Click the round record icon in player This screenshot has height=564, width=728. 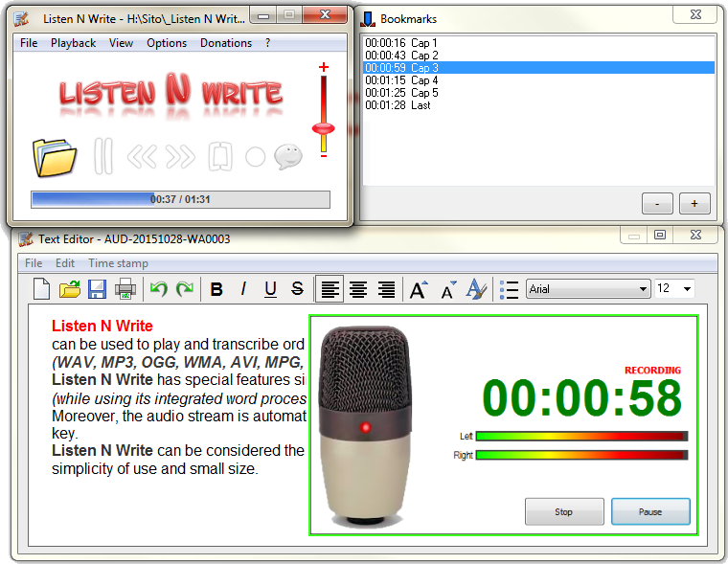coord(255,157)
